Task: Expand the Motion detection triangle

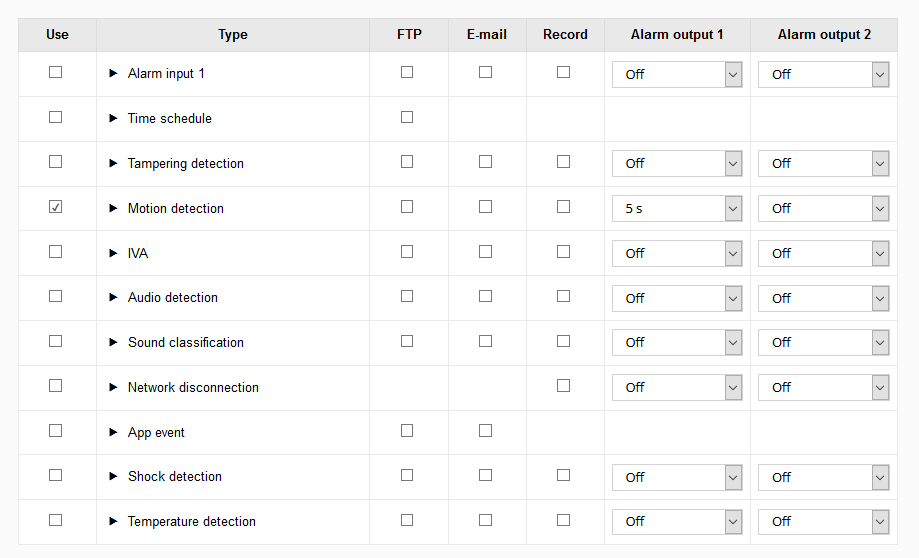Action: tap(113, 209)
